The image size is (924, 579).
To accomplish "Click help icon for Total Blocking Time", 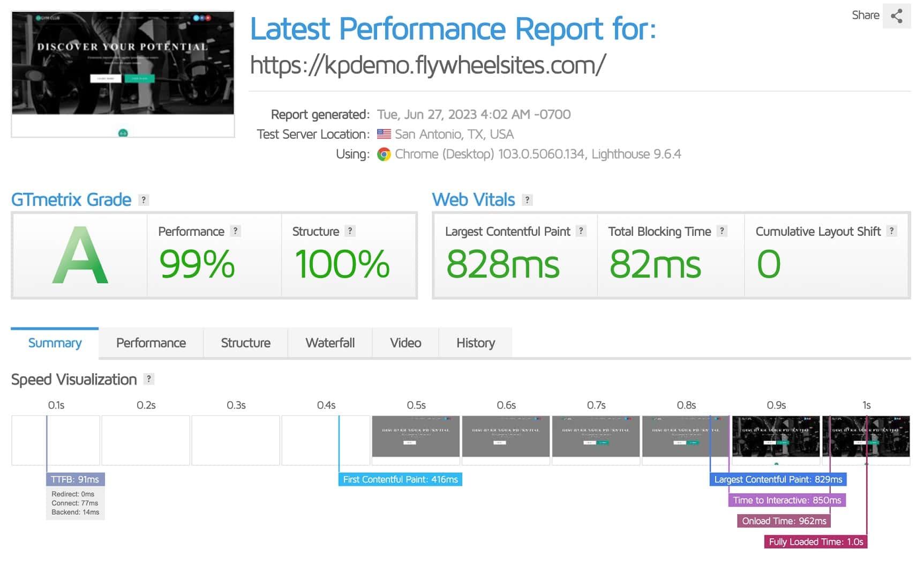I will (722, 231).
